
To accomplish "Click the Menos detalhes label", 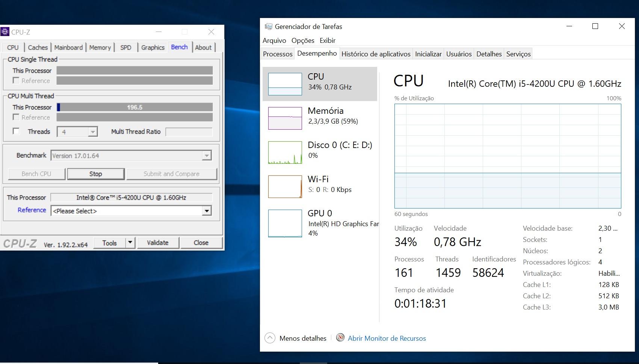I will (x=303, y=338).
